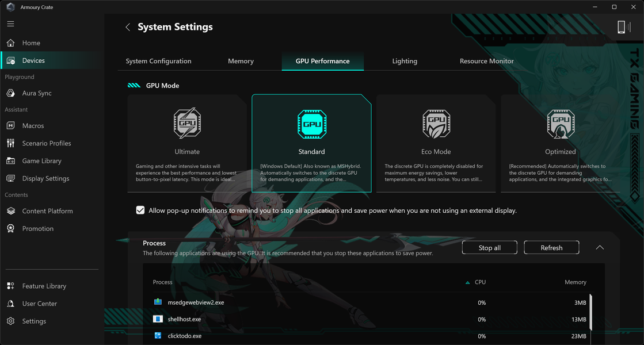The height and width of the screenshot is (345, 644).
Task: Click the Eco Mode description text
Action: point(434,172)
